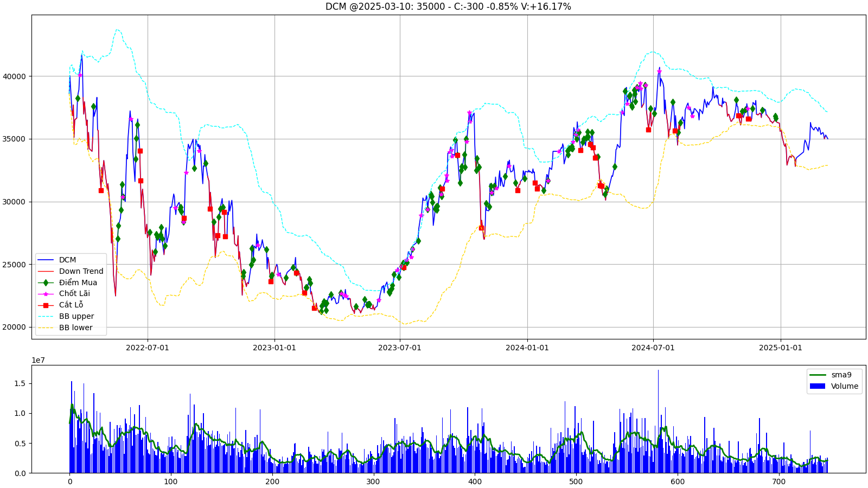Click the 400 tick on volume x-axis
868x488 pixels.
(x=475, y=481)
